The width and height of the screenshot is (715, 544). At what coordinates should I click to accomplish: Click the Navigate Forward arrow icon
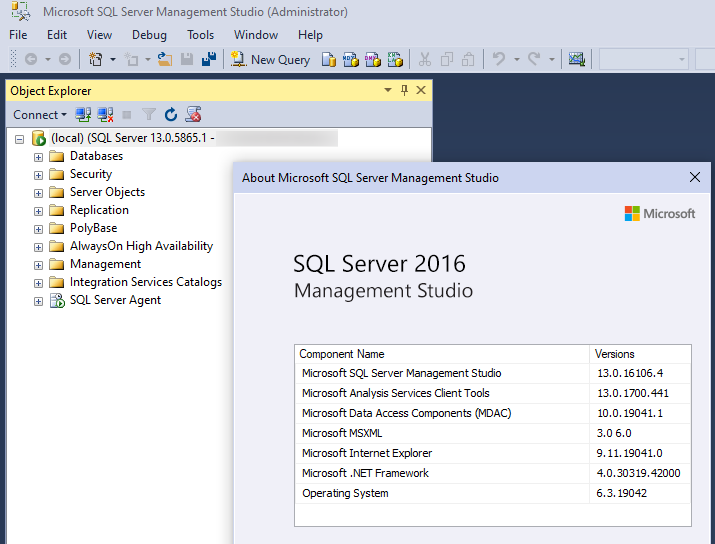[x=65, y=59]
